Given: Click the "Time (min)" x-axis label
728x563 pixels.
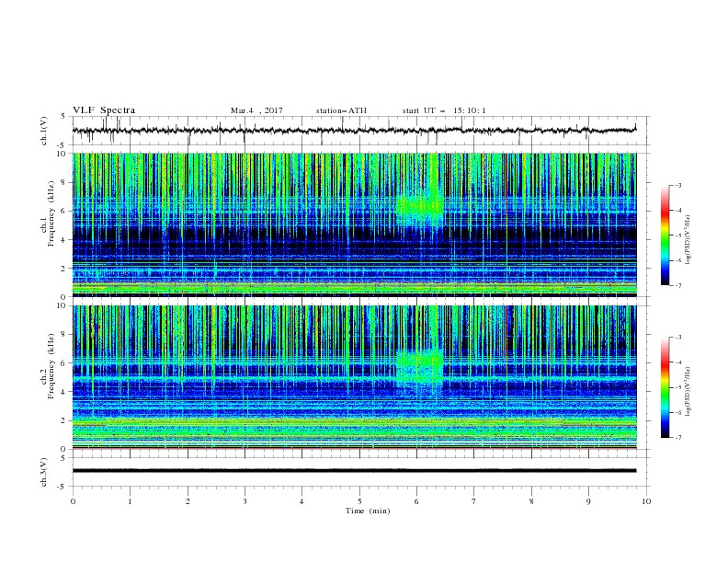Looking at the screenshot, I should pyautogui.click(x=368, y=511).
